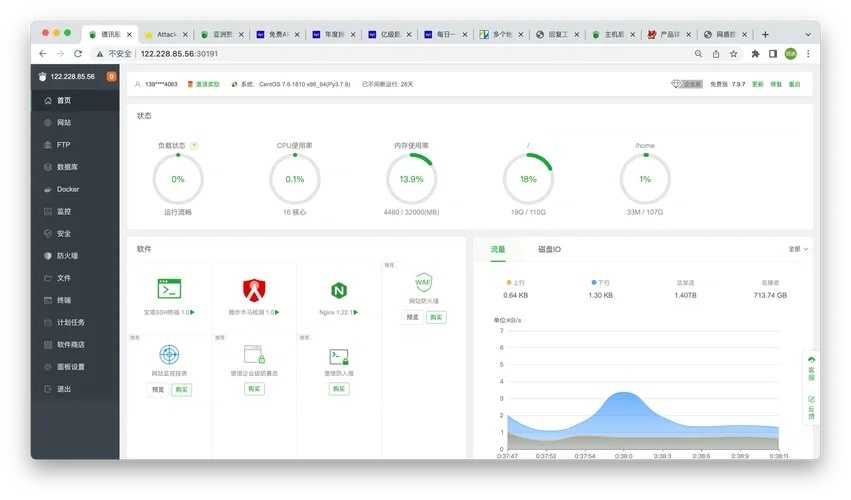The height and width of the screenshot is (500, 851).
Task: Click 购买 under website monitoring report
Action: pos(181,389)
